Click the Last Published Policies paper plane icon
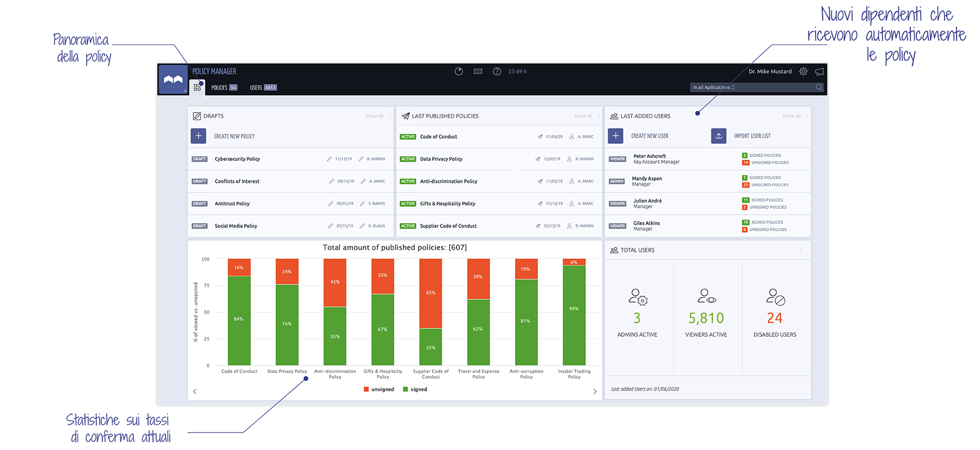This screenshot has width=980, height=450. (x=406, y=116)
